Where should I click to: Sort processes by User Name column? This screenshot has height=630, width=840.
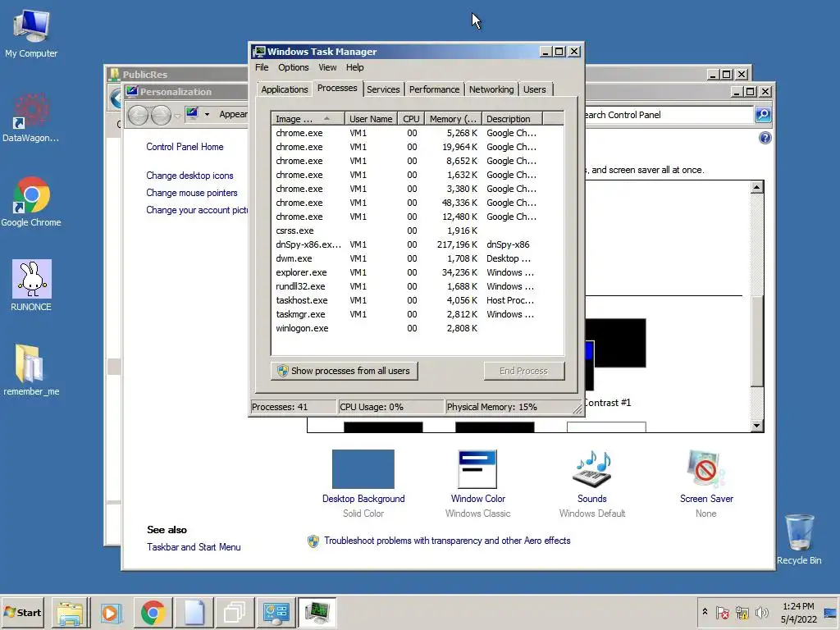pyautogui.click(x=371, y=119)
